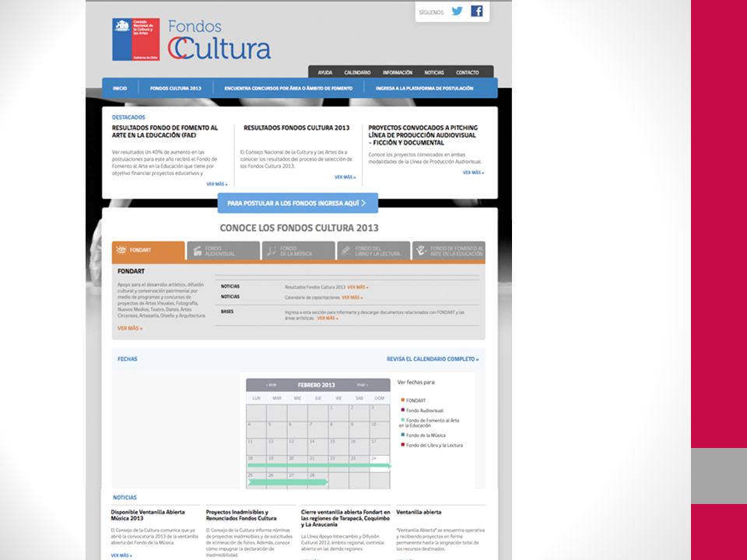The height and width of the screenshot is (560, 747).
Task: Click the Consejo Nacional de la Cultura logo
Action: tap(135, 40)
